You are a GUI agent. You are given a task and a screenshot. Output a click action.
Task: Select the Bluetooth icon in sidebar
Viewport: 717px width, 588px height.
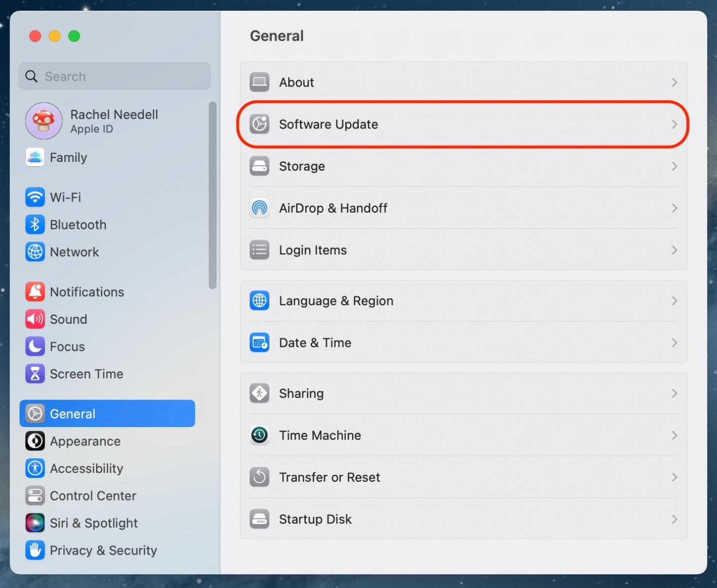35,225
